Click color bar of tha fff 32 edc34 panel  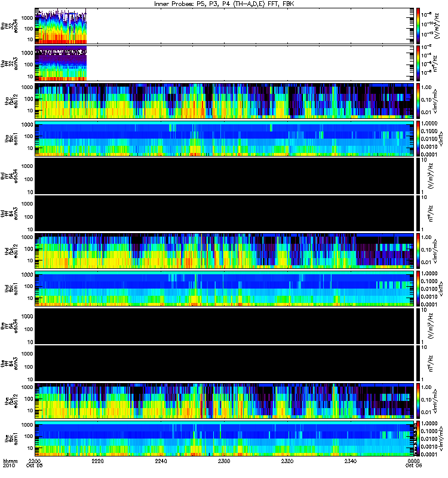pos(418,26)
